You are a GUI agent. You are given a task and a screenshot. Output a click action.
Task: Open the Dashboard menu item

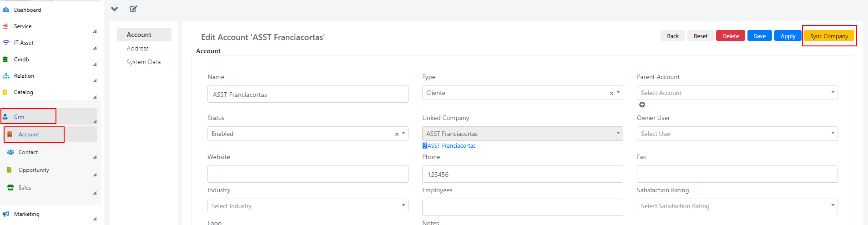27,10
